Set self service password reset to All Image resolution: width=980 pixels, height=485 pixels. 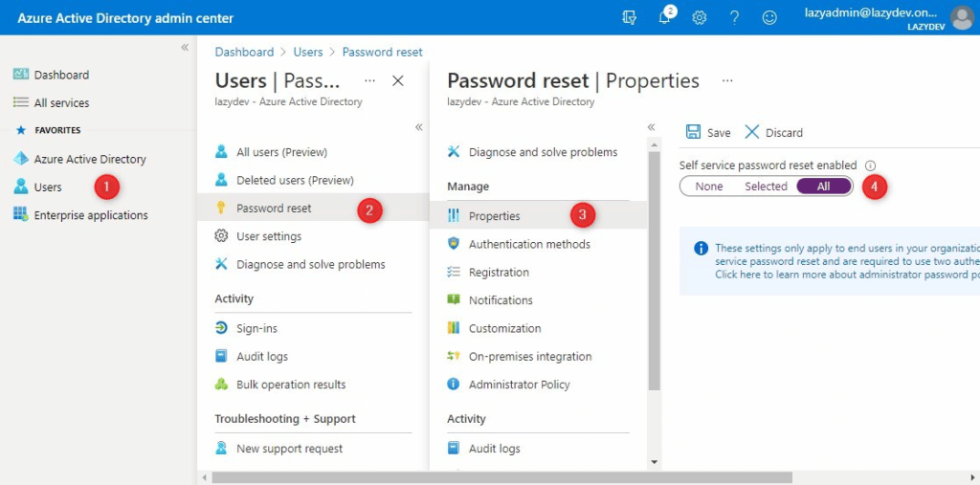(x=824, y=187)
